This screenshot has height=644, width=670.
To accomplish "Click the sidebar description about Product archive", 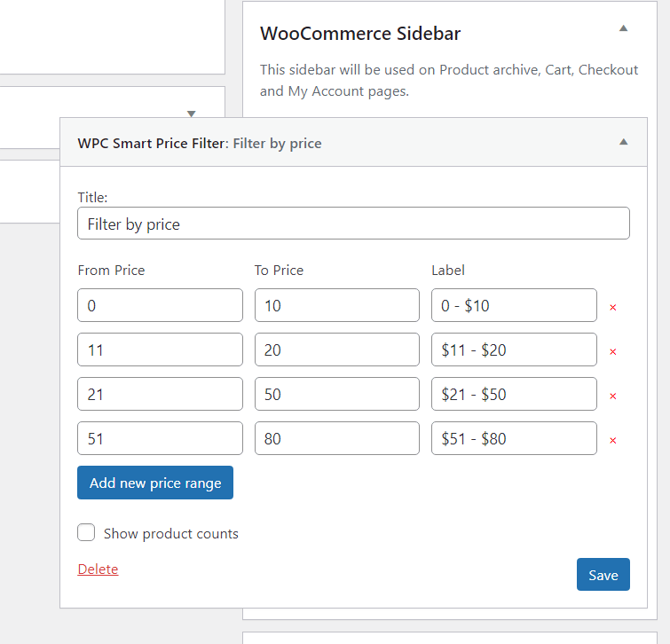I will click(449, 81).
